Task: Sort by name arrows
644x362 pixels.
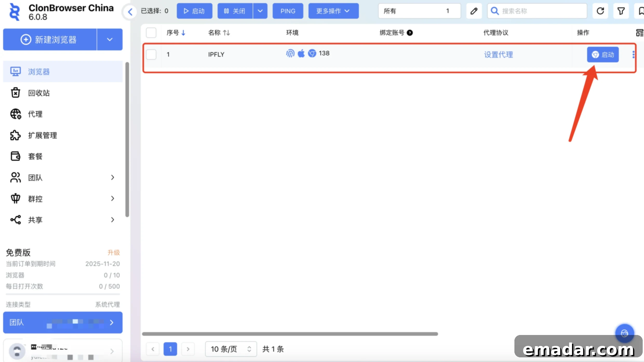Action: (x=226, y=33)
